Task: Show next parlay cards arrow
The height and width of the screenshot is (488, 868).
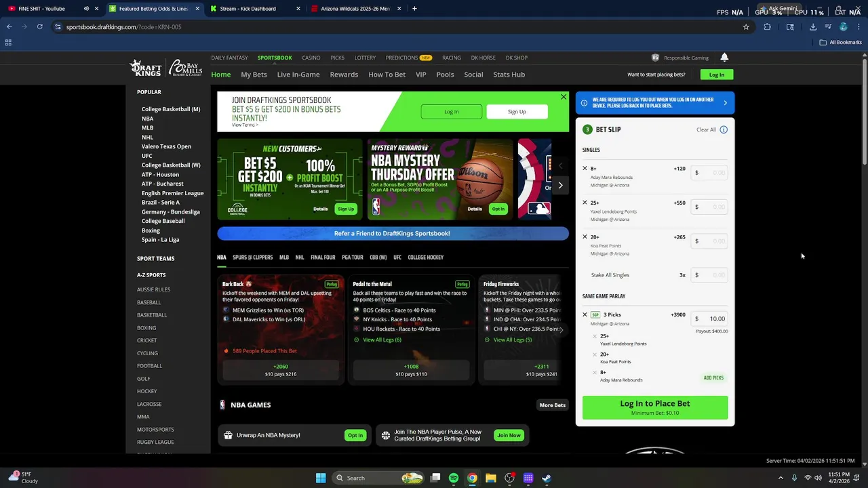Action: pyautogui.click(x=561, y=330)
